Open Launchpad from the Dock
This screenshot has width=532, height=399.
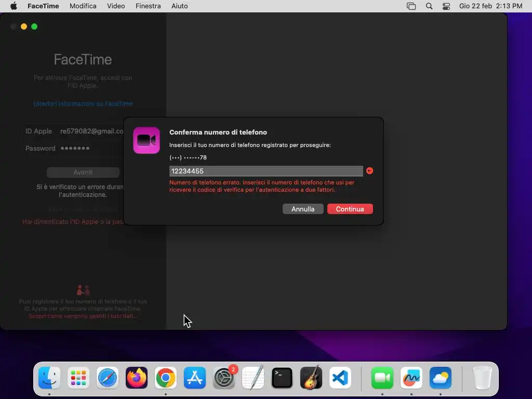[x=78, y=378]
